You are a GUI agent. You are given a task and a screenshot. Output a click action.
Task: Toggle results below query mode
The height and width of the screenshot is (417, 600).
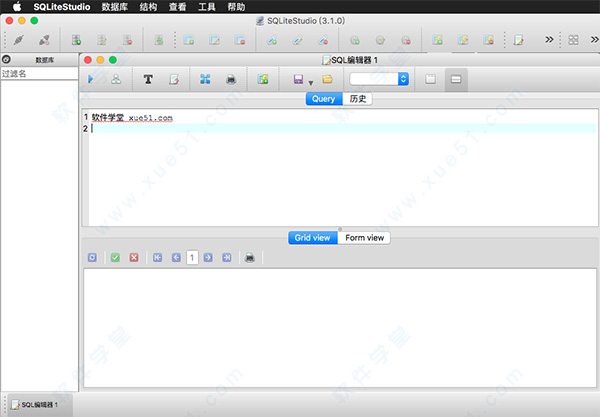tap(456, 79)
